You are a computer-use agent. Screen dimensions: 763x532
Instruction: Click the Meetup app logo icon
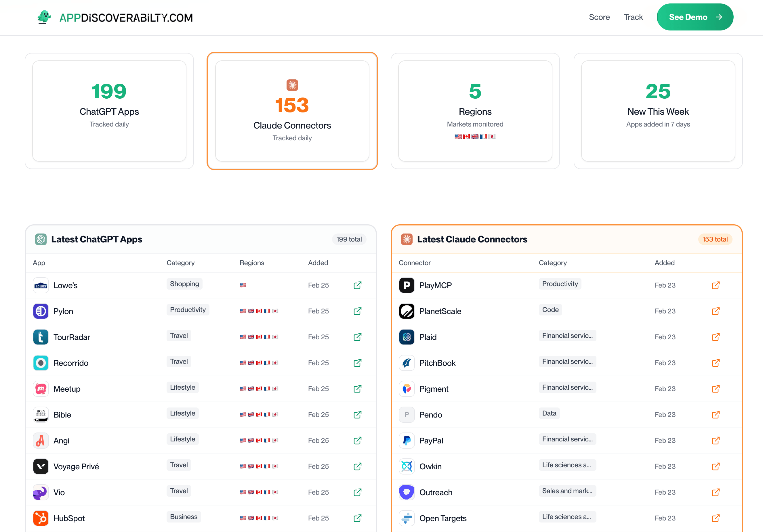(x=41, y=389)
